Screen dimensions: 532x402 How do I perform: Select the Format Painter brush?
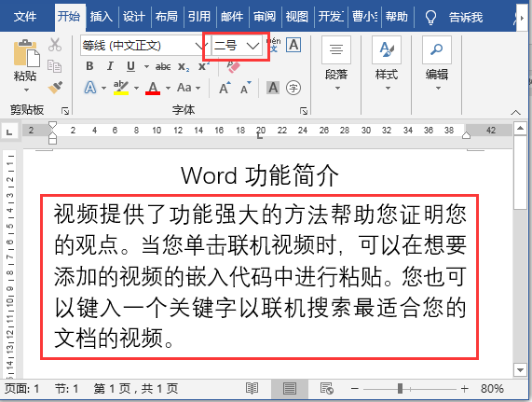point(55,88)
